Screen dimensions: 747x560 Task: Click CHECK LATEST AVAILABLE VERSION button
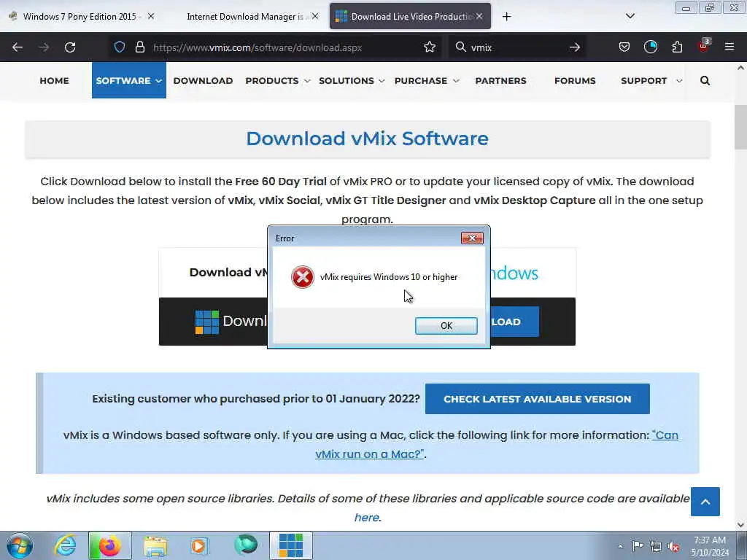[x=538, y=399]
